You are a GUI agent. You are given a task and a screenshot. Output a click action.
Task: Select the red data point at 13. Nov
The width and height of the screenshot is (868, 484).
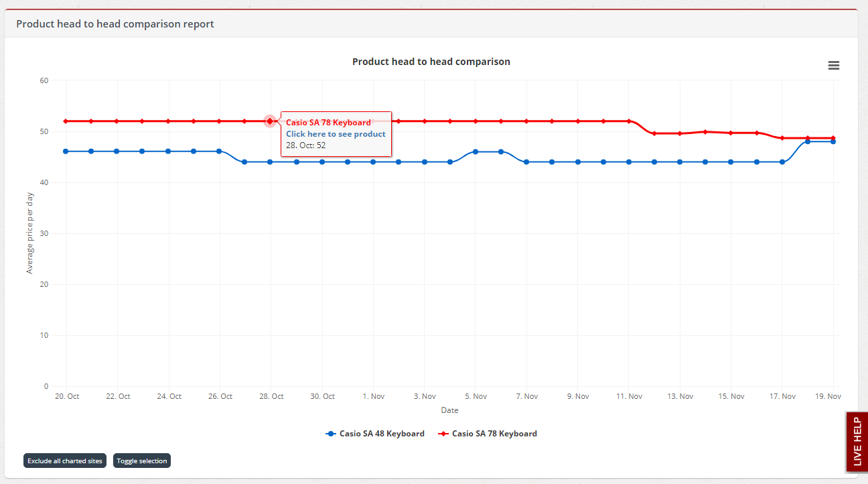click(680, 133)
